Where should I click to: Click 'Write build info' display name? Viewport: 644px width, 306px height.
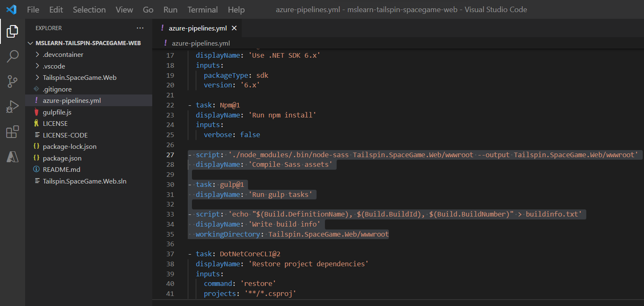pos(284,224)
